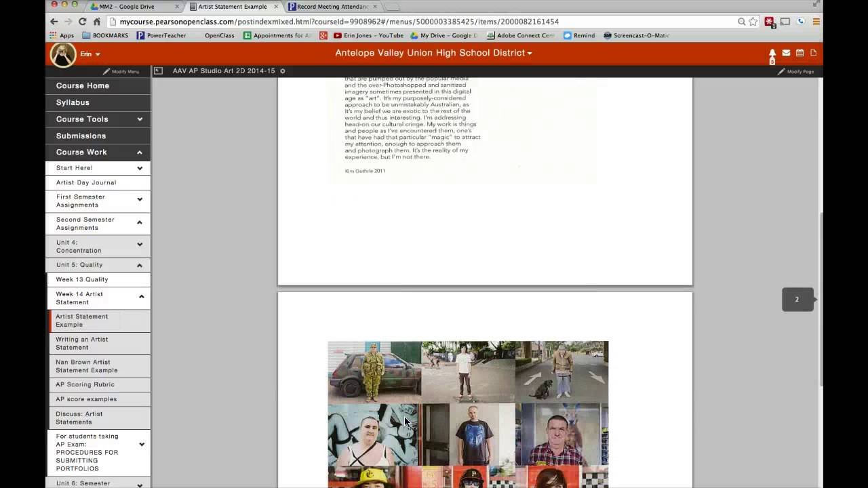Click the browser forward arrow

tap(68, 22)
